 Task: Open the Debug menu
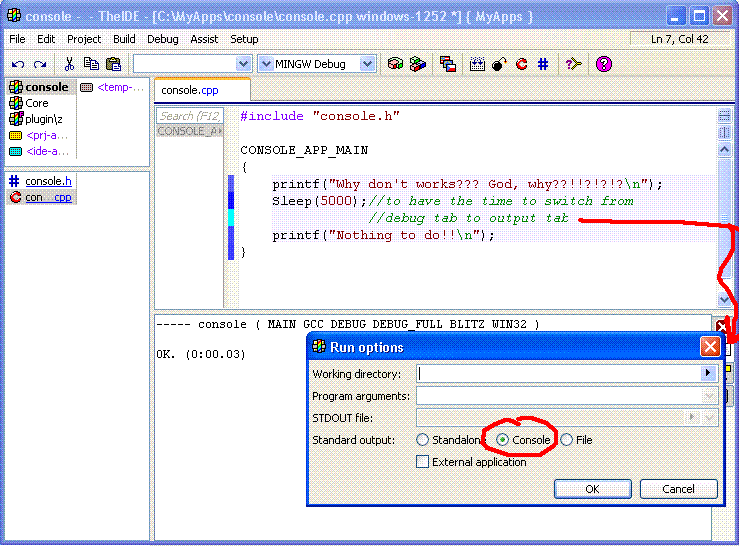click(x=163, y=39)
